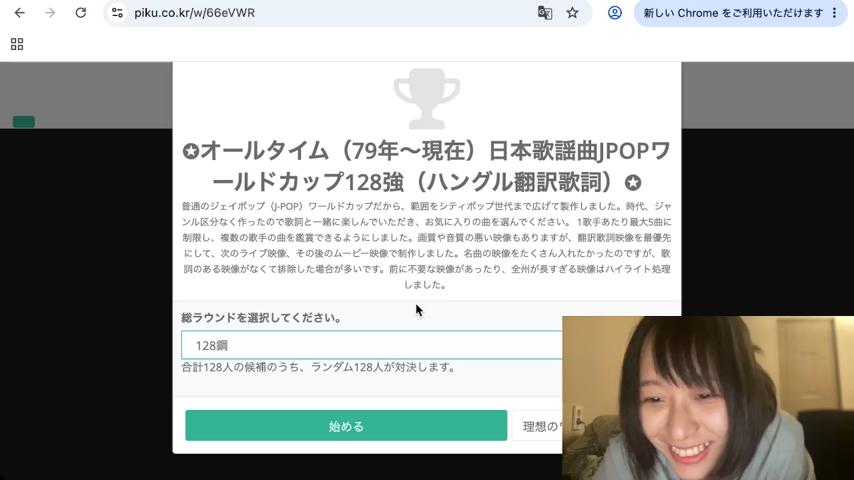Open the apps grid in bookmarks bar

tap(17, 44)
